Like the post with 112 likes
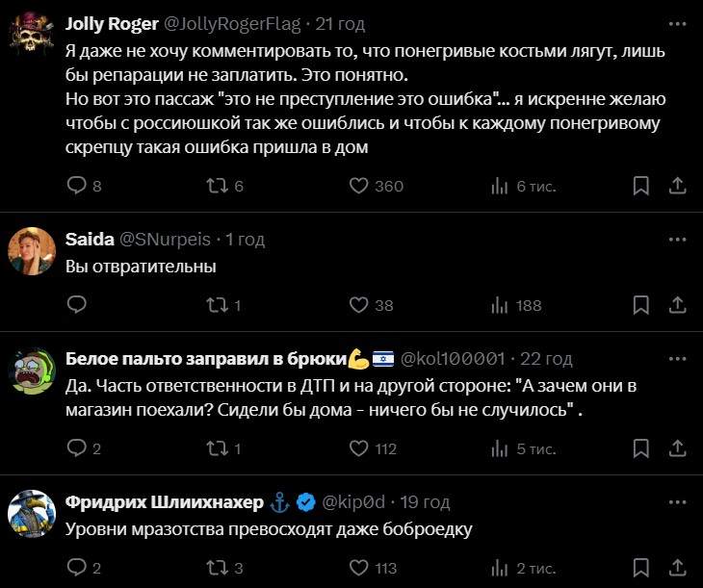 pos(359,447)
